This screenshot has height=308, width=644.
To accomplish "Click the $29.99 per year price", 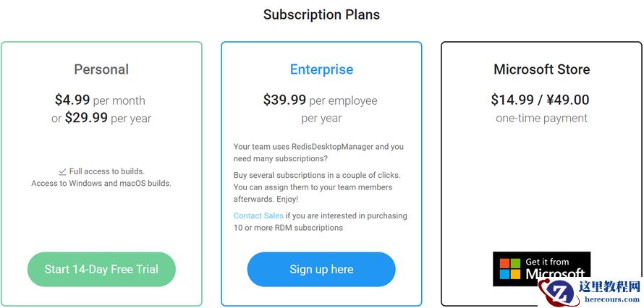I will [108, 118].
